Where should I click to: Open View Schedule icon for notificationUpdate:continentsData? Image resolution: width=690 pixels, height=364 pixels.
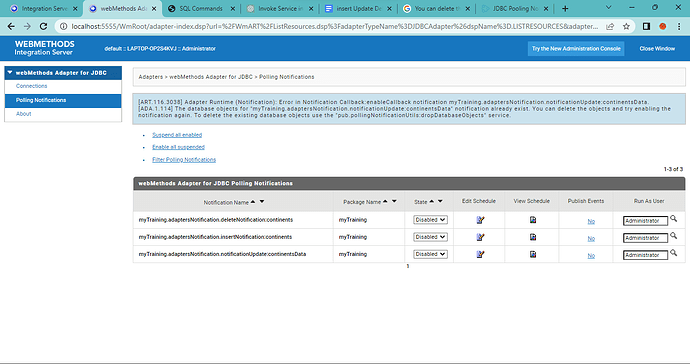(x=532, y=254)
